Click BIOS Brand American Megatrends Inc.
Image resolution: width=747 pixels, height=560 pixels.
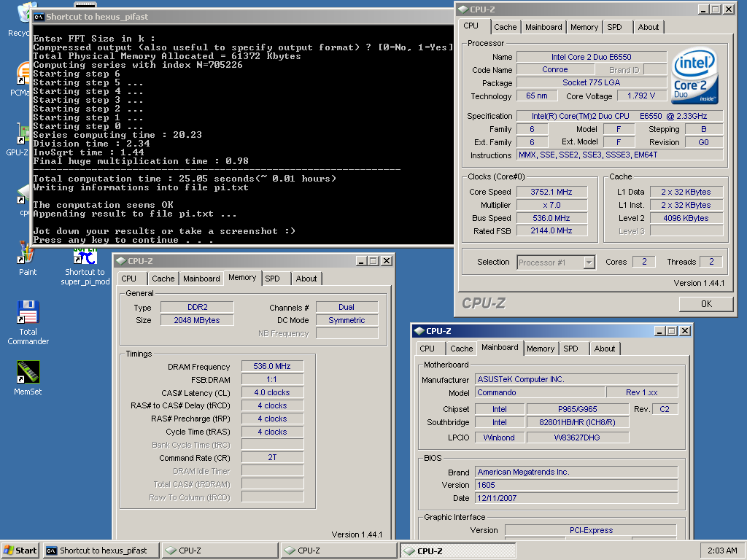tap(576, 472)
